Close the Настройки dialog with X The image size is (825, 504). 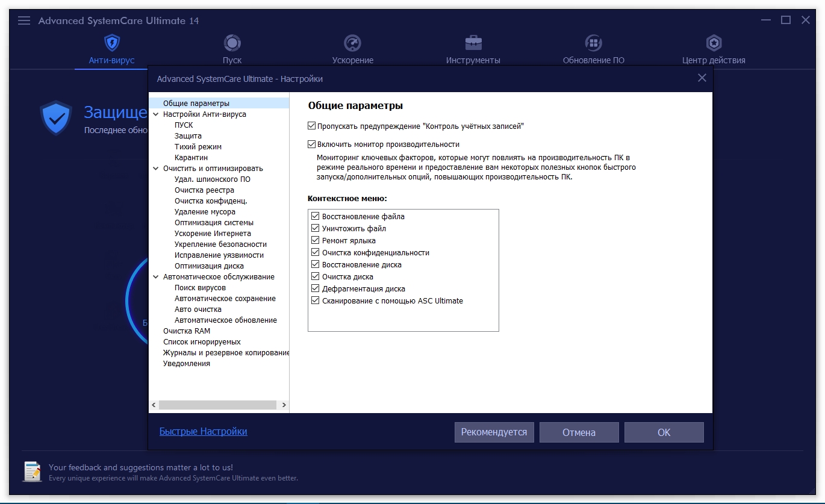(x=702, y=78)
